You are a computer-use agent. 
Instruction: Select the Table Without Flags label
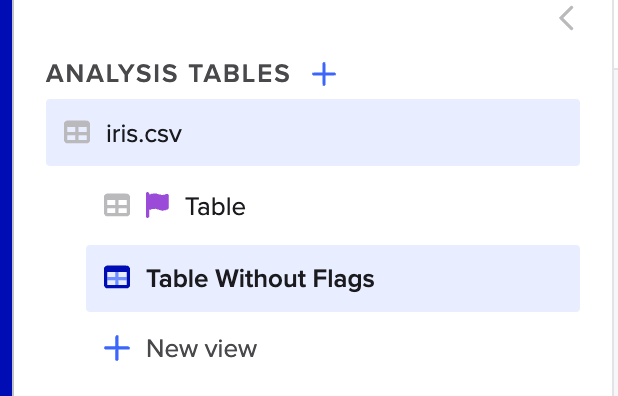click(260, 279)
